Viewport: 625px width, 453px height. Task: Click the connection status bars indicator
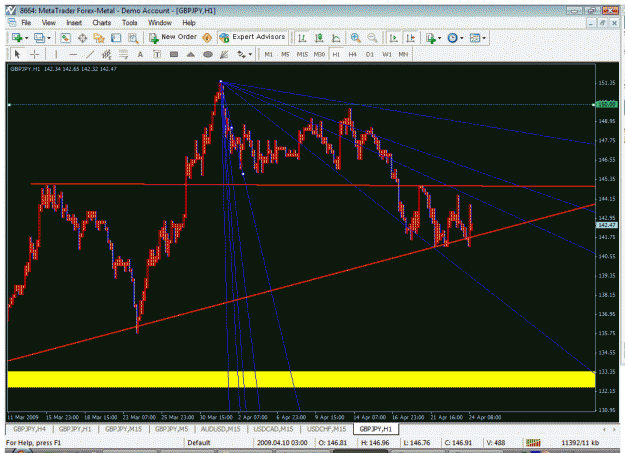tap(533, 443)
